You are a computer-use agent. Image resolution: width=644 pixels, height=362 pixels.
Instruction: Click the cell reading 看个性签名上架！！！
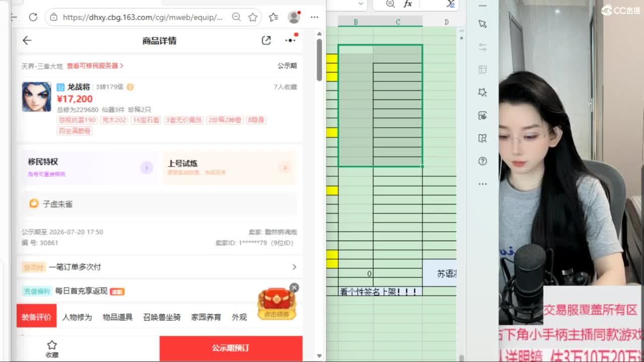(380, 292)
